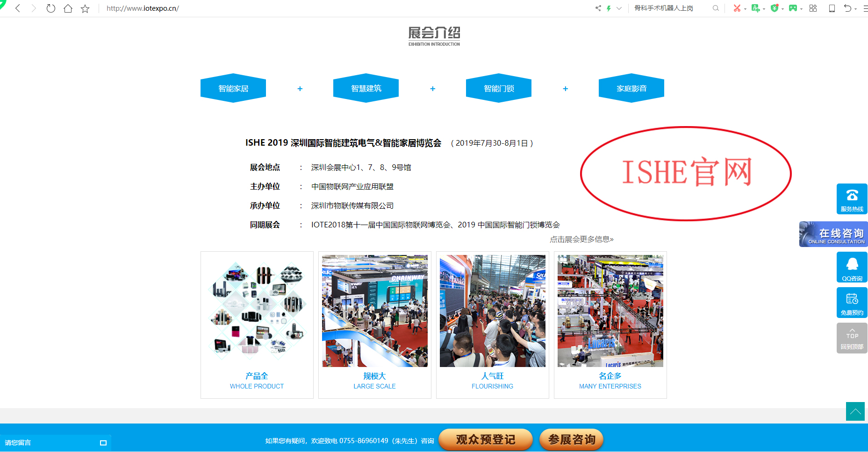Open the dropdown arrow beside the scissors icon
Image resolution: width=868 pixels, height=452 pixels.
(x=745, y=9)
